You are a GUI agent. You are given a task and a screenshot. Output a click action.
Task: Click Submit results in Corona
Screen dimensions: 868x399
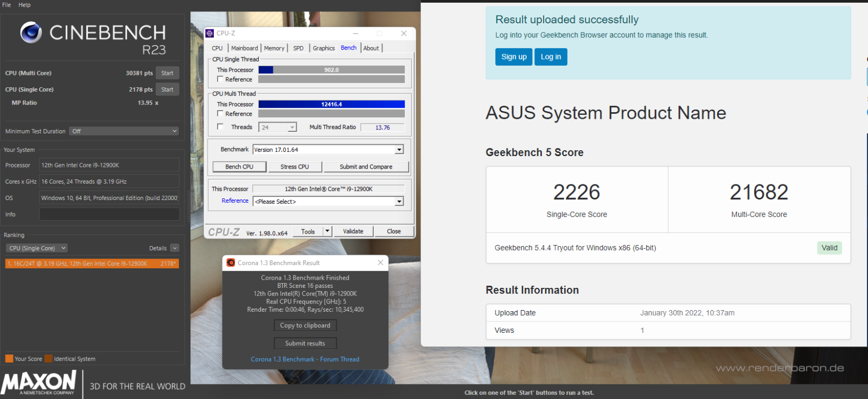(x=305, y=343)
